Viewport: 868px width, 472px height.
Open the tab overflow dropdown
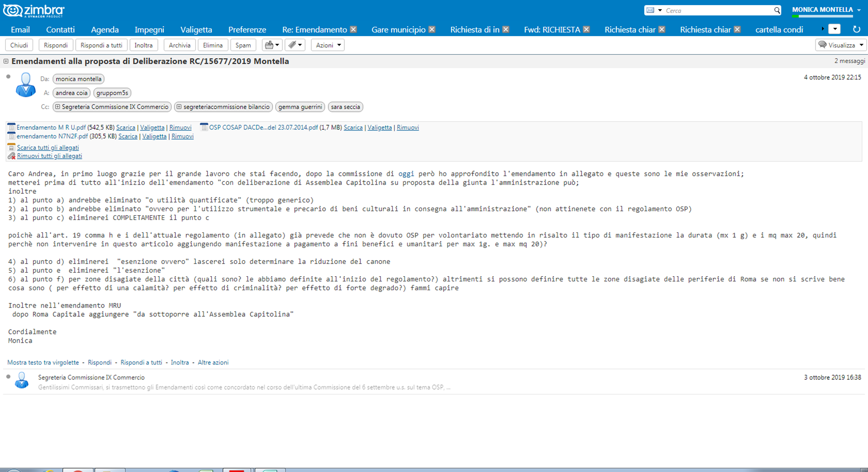click(x=835, y=29)
